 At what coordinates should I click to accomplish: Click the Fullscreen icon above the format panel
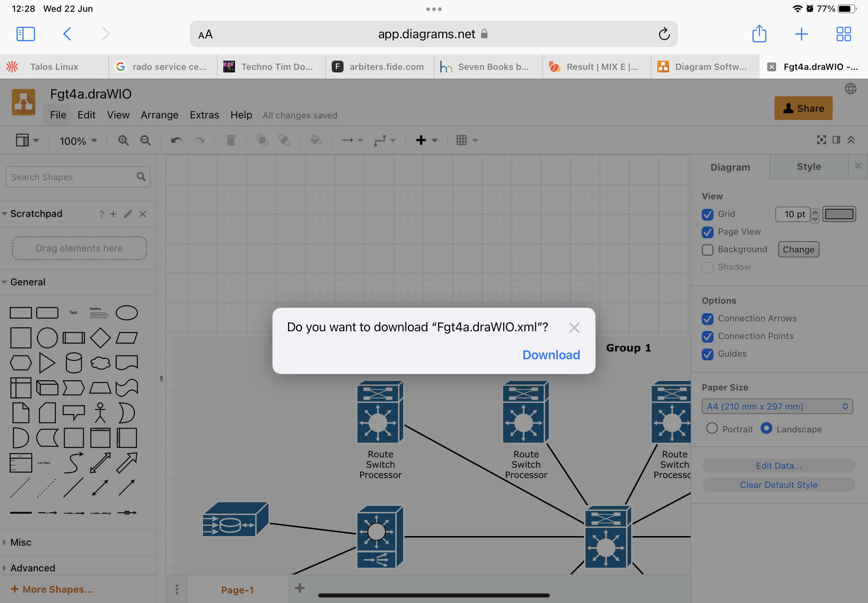(x=822, y=140)
